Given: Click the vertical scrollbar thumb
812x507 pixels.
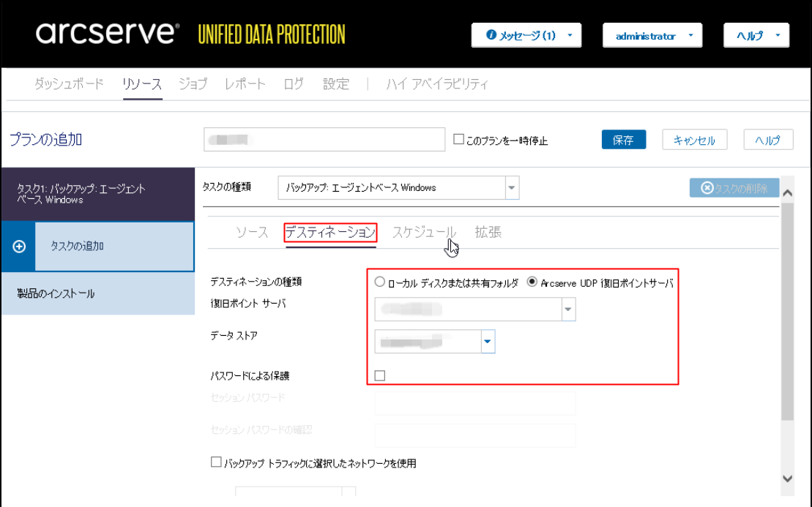Looking at the screenshot, I should pos(788,312).
